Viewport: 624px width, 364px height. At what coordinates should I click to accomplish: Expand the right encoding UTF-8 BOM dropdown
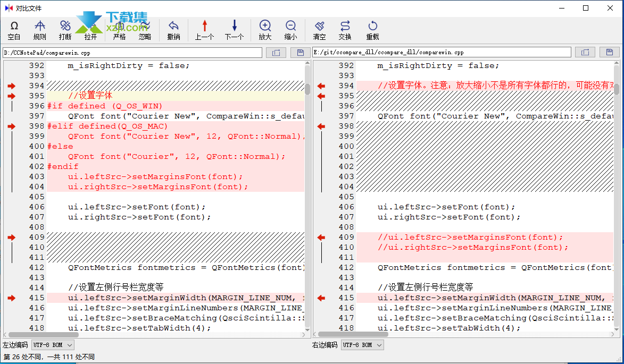[x=362, y=345]
